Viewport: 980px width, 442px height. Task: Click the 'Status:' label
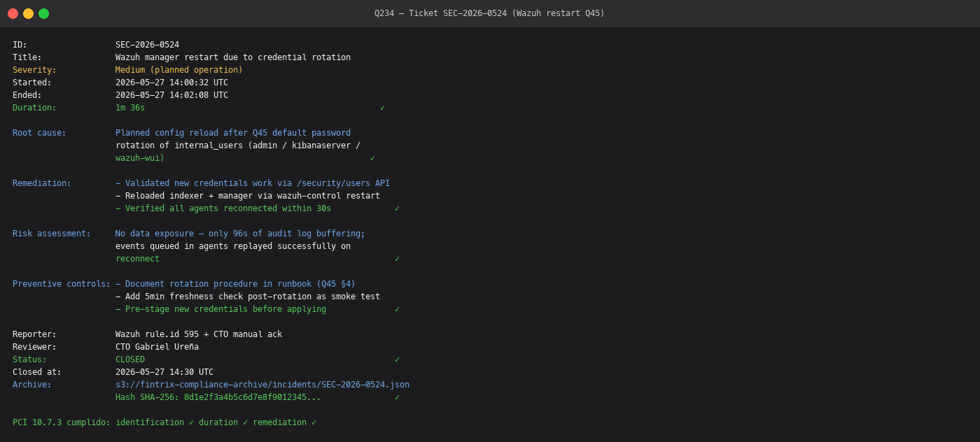[x=29, y=359]
